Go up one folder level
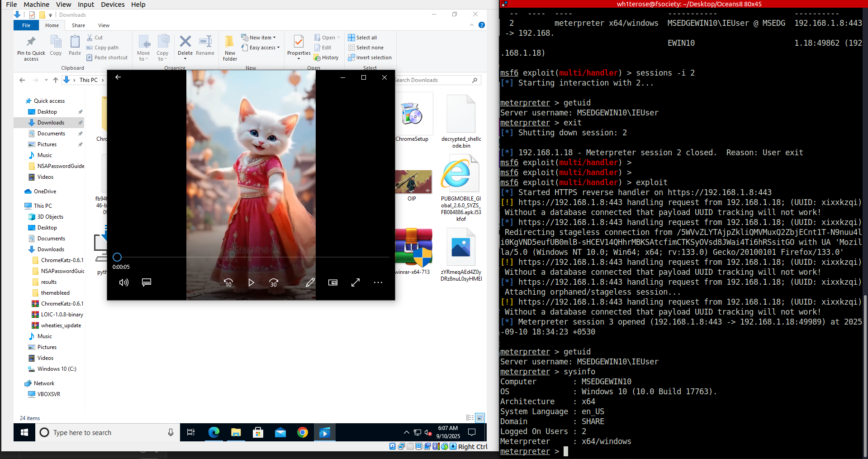 [x=55, y=80]
